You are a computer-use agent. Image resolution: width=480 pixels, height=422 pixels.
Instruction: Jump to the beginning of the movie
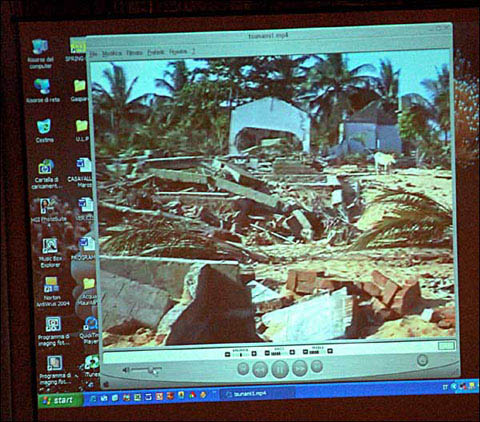243,368
